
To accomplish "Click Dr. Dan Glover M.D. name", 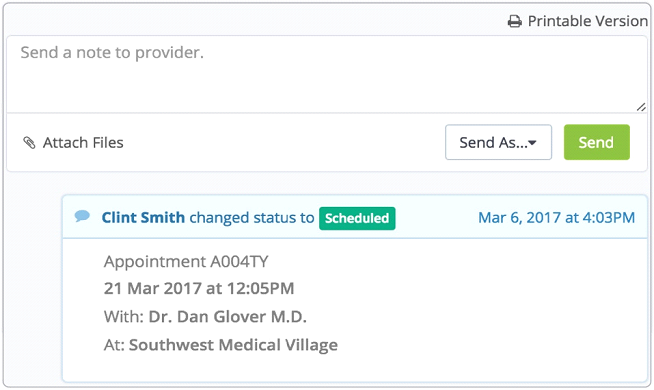I will pyautogui.click(x=228, y=317).
